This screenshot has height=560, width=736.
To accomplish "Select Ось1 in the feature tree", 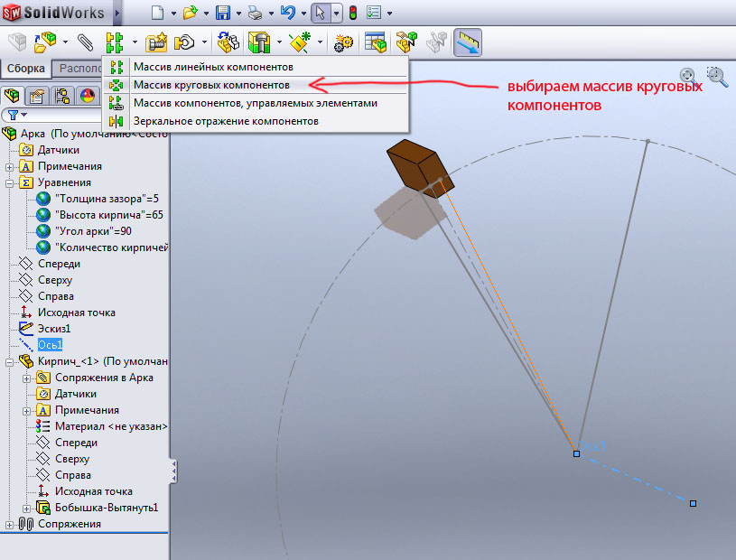I will 51,345.
